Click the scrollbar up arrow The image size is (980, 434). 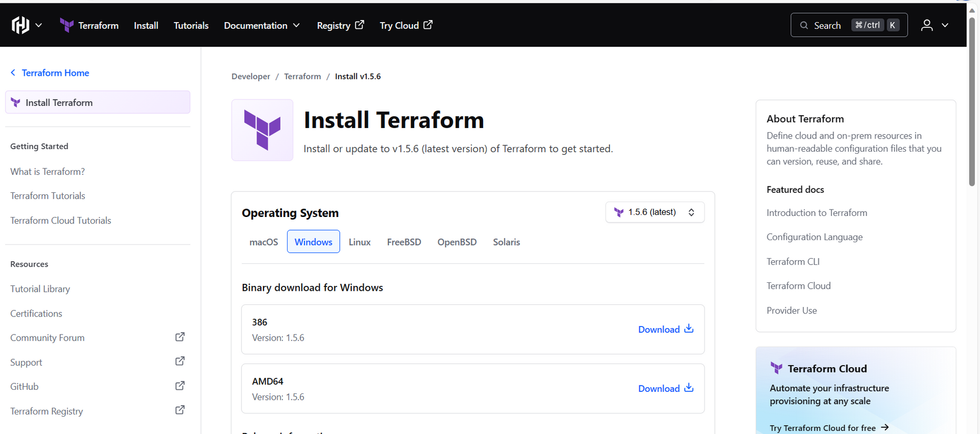[x=972, y=10]
